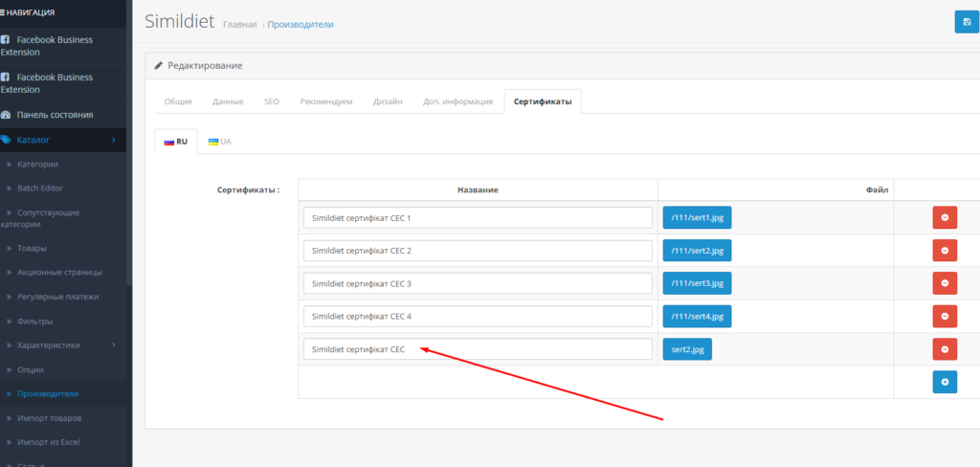
Task: Click the Каталог tag icon
Action: click(6, 140)
